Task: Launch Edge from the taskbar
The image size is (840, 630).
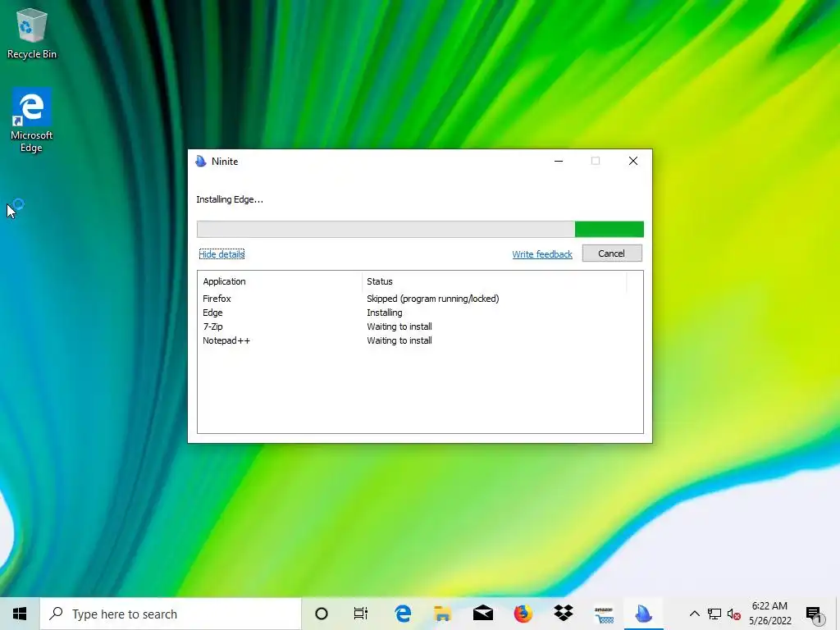Action: pos(402,614)
